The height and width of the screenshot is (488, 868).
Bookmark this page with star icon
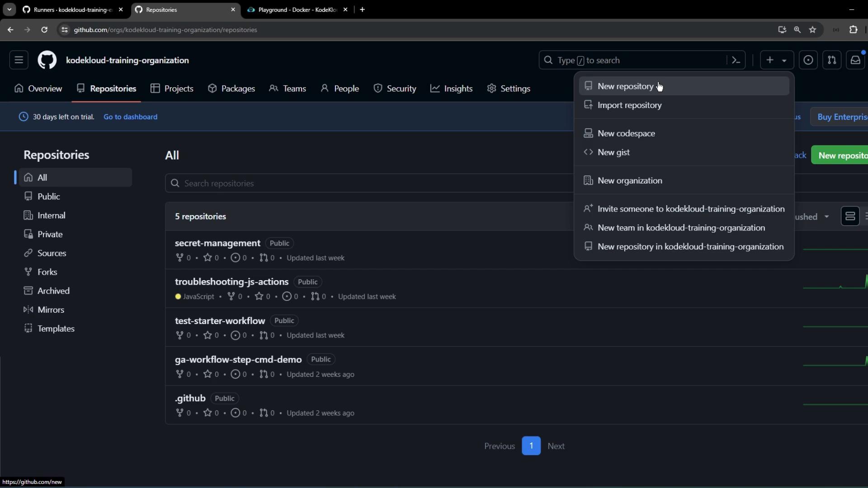click(812, 30)
